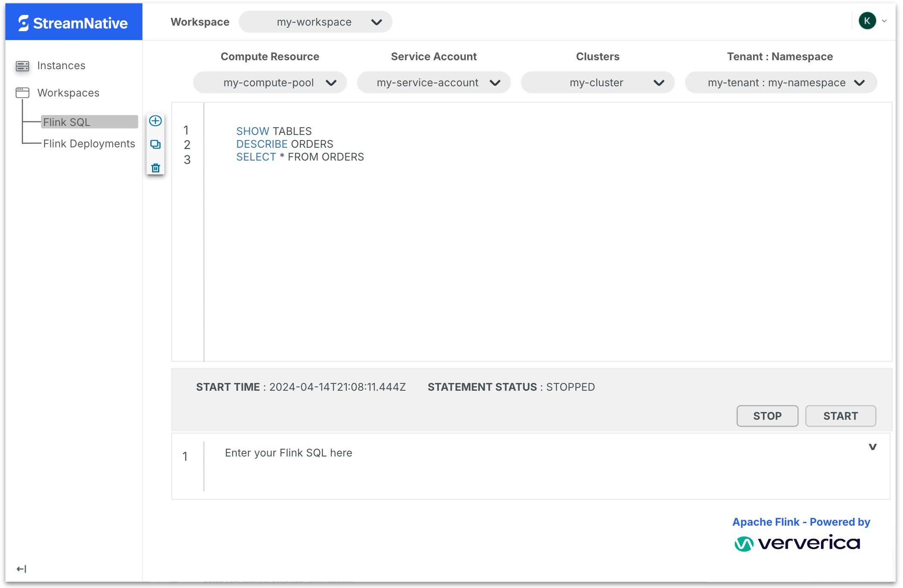Open Workspaces in the sidebar
Viewport: 903px width, 588px height.
coord(68,93)
